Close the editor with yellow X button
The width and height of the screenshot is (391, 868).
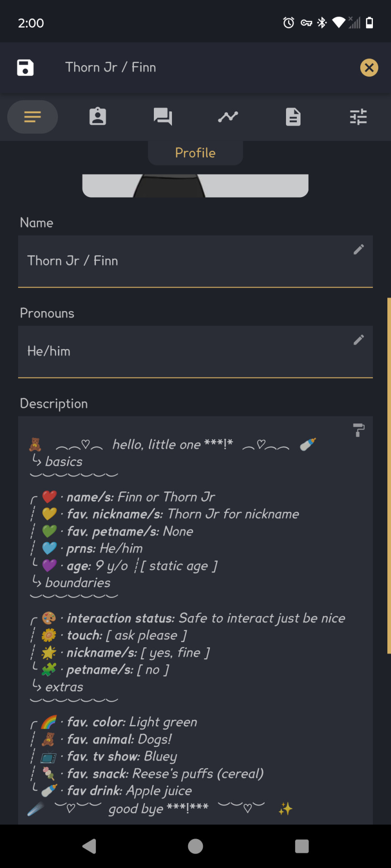pyautogui.click(x=369, y=68)
